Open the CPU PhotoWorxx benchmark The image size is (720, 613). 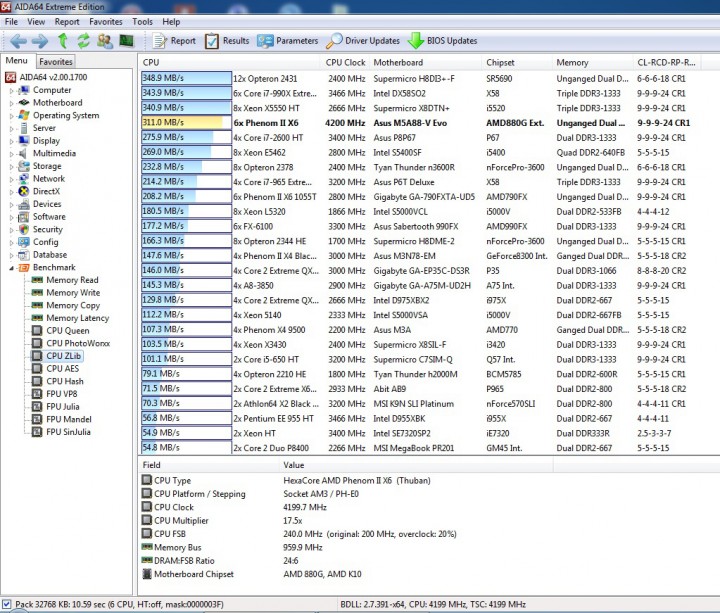(78, 343)
